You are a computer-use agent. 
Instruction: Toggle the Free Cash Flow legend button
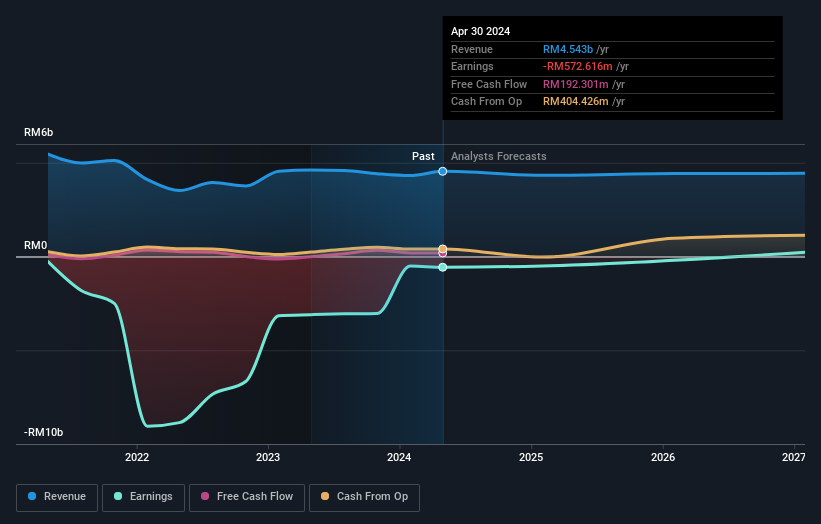[247, 497]
